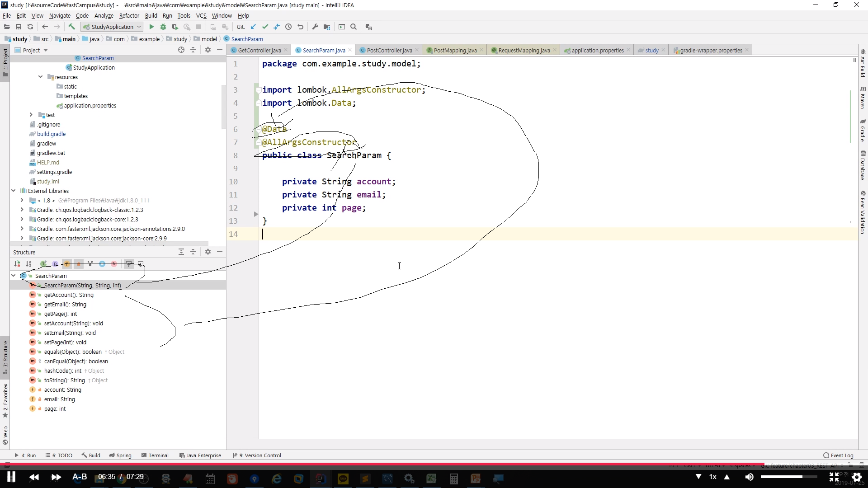Click Save All floppy disk icon

pyautogui.click(x=19, y=27)
